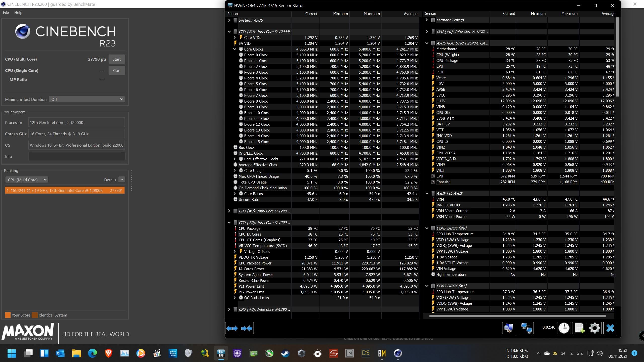Click HWiNFO system summary magnifier icon
Viewport: 644px width, 362px height.
(x=509, y=328)
